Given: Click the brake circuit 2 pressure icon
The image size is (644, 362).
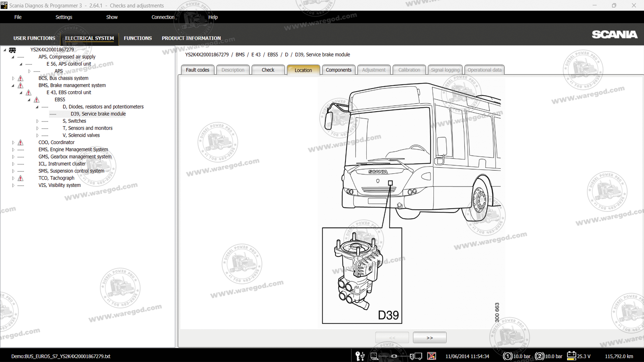Looking at the screenshot, I should tap(539, 356).
